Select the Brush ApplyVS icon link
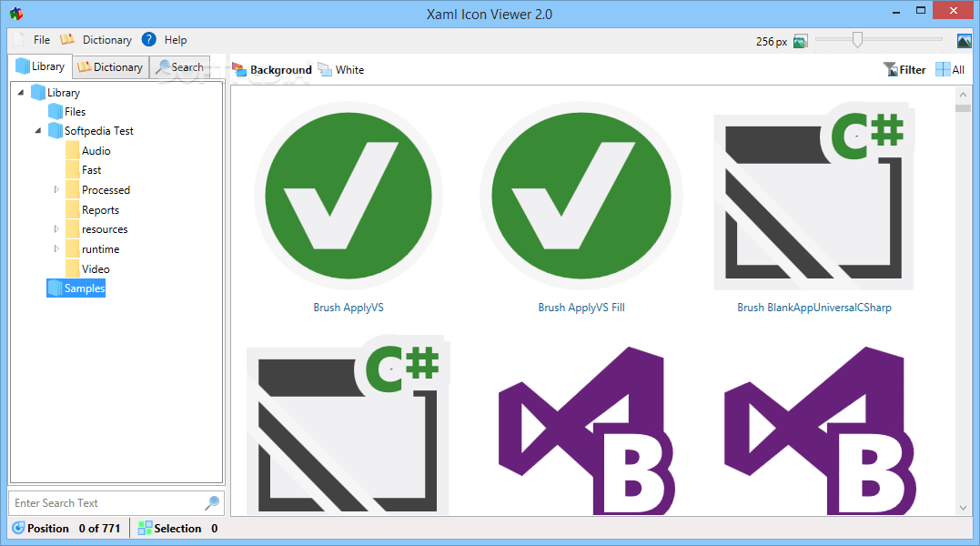This screenshot has height=546, width=980. pos(349,308)
